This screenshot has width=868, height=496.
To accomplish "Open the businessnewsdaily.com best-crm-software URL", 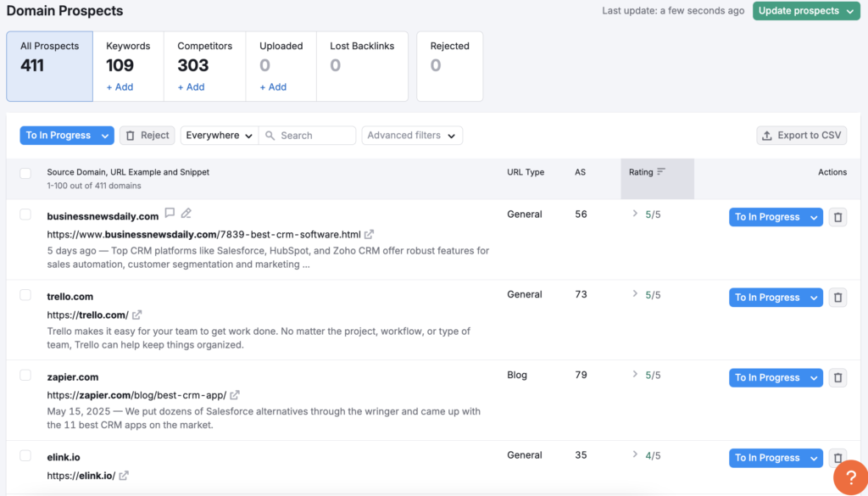I will 203,234.
